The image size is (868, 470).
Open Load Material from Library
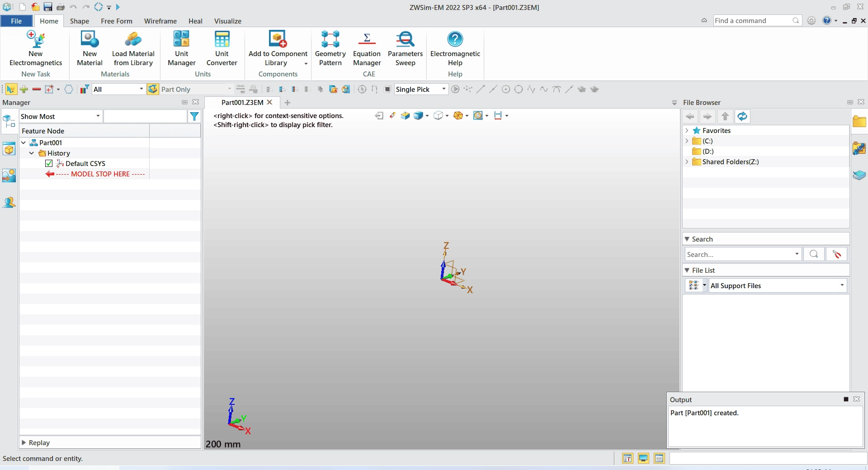coord(133,48)
